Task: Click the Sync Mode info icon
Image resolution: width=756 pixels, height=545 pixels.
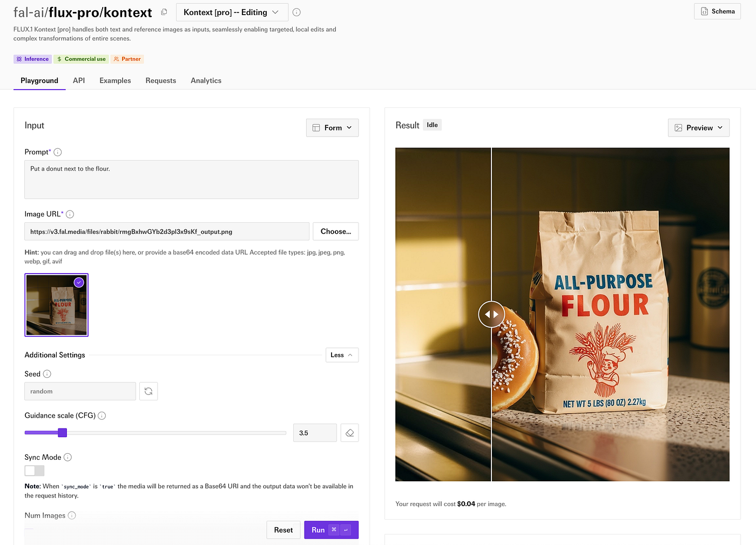Action: [67, 457]
